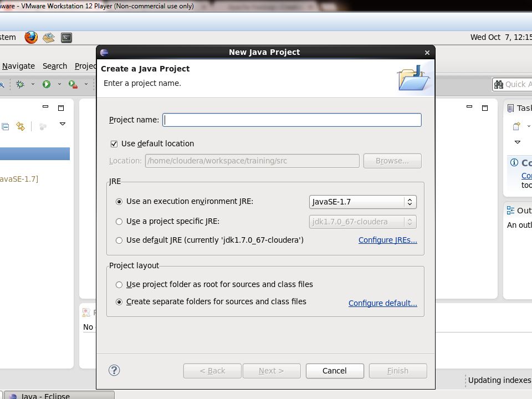Image resolution: width=532 pixels, height=399 pixels.
Task: Click the Task List view icon
Action: point(510,108)
